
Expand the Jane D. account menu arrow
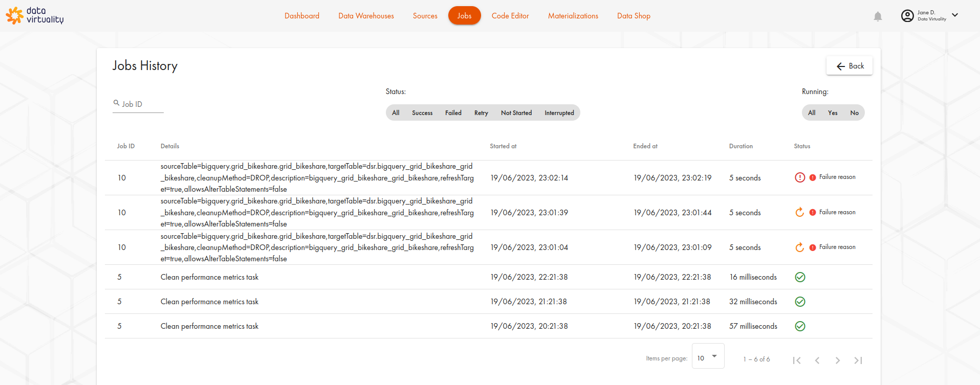[955, 15]
